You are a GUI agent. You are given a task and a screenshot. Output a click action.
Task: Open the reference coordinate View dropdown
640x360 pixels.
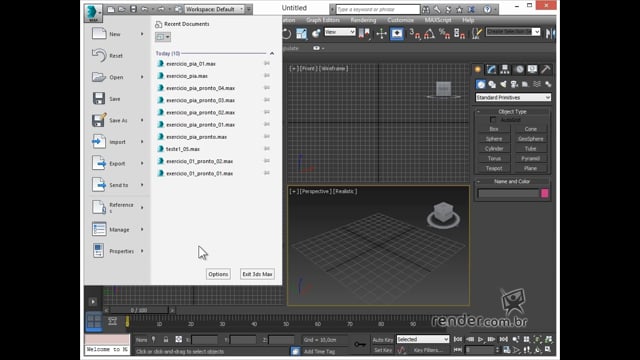pyautogui.click(x=340, y=32)
